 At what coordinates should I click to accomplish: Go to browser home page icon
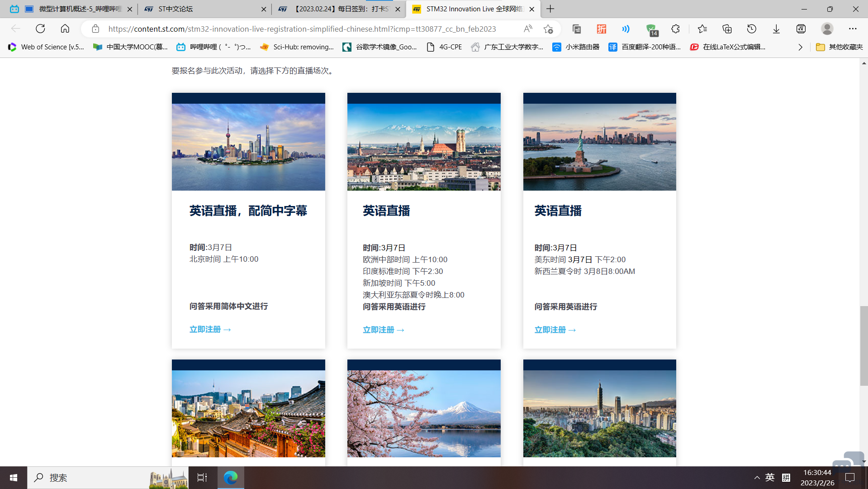pyautogui.click(x=65, y=29)
